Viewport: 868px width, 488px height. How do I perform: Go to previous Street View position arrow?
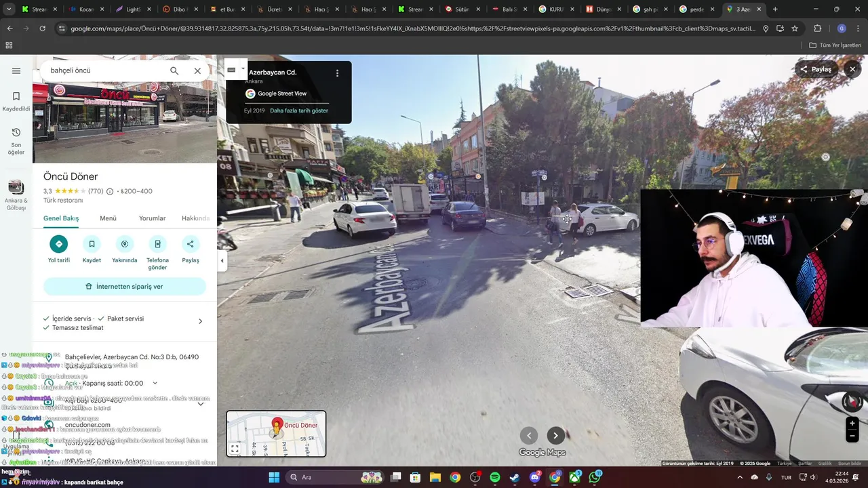pyautogui.click(x=529, y=436)
